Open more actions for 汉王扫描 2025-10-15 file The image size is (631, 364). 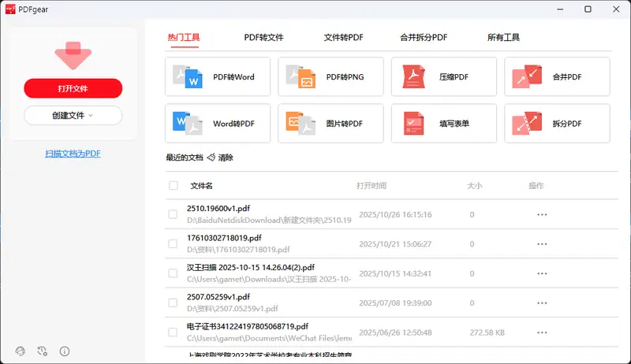[x=542, y=273]
